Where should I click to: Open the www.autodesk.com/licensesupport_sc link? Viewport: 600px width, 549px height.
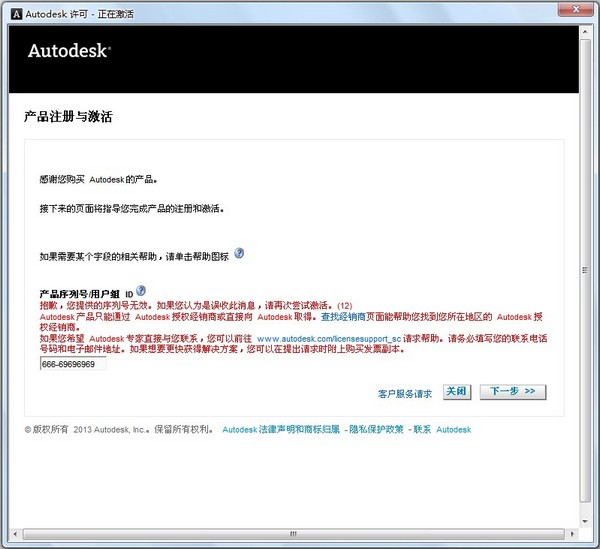pyautogui.click(x=329, y=339)
